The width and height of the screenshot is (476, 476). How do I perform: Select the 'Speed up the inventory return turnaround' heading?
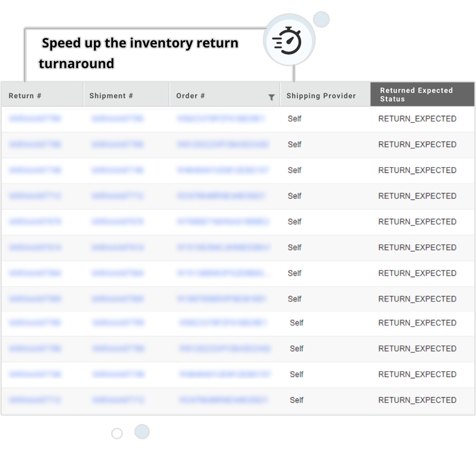tap(139, 53)
